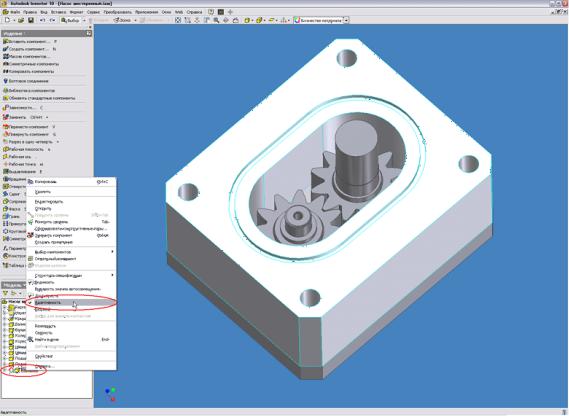
Task: Choose Редактировать in the context menu
Action: point(71,201)
